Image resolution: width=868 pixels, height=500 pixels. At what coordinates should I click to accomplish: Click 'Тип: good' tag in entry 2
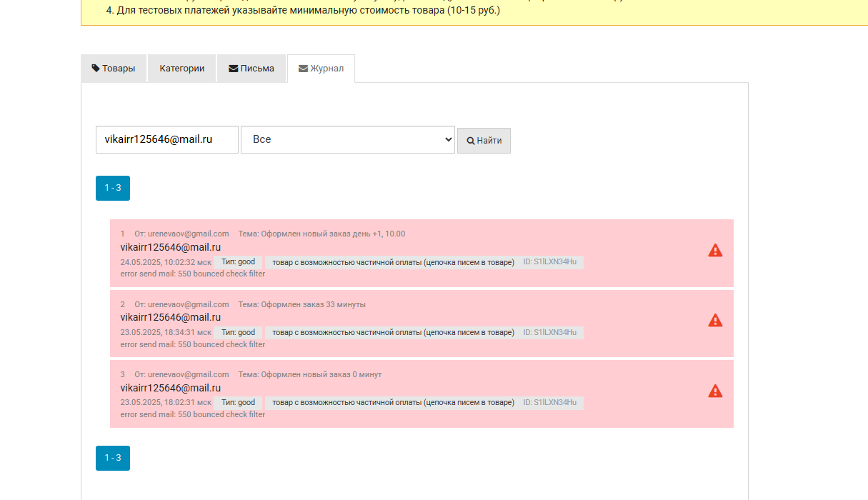(x=239, y=332)
